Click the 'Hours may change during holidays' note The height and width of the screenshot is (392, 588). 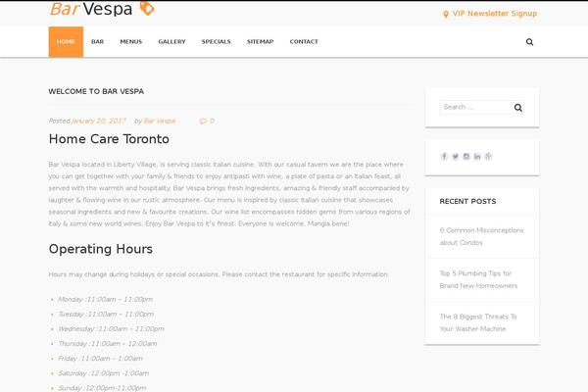219,274
